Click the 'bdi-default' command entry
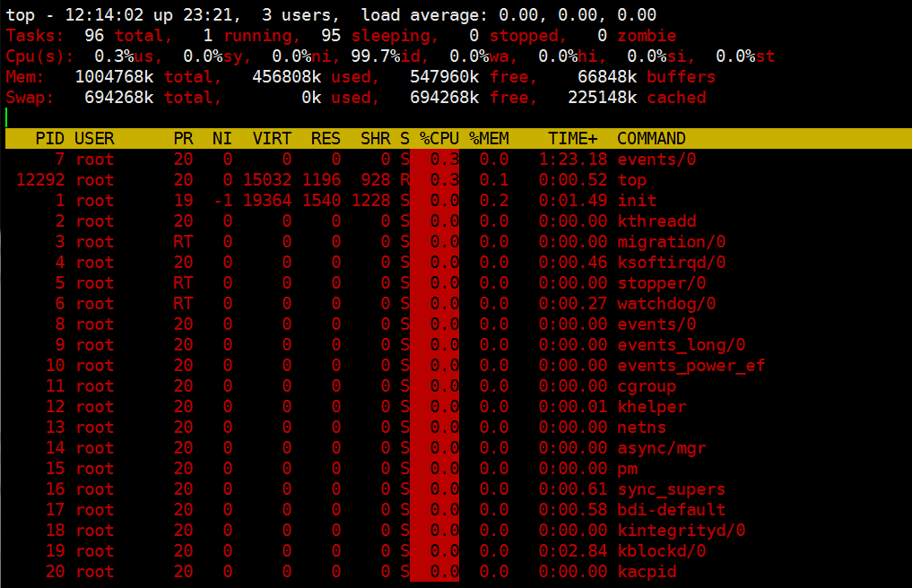 tap(671, 510)
